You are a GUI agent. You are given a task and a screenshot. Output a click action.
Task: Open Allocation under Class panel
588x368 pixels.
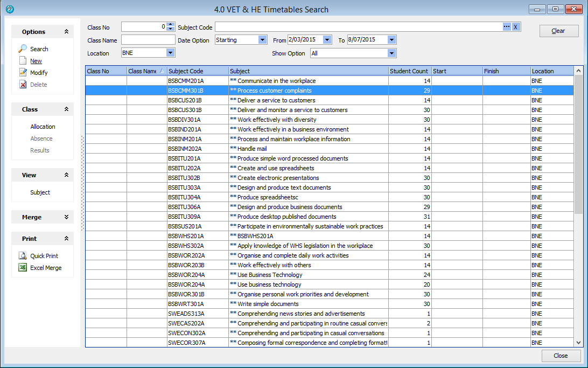[43, 127]
